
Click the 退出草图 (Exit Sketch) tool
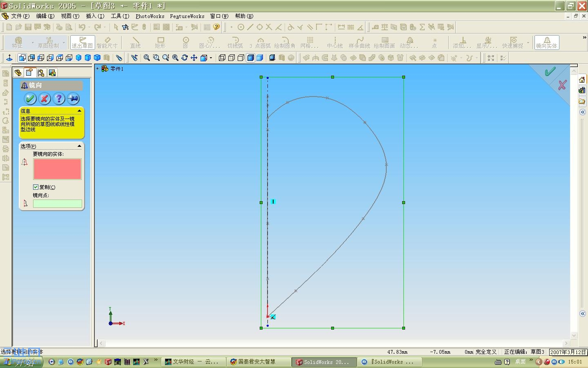coord(82,43)
